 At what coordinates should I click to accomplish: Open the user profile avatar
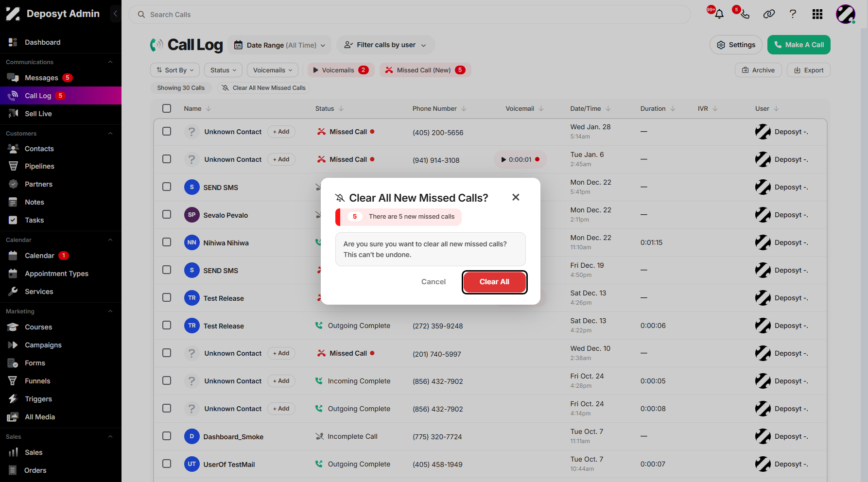pyautogui.click(x=846, y=14)
